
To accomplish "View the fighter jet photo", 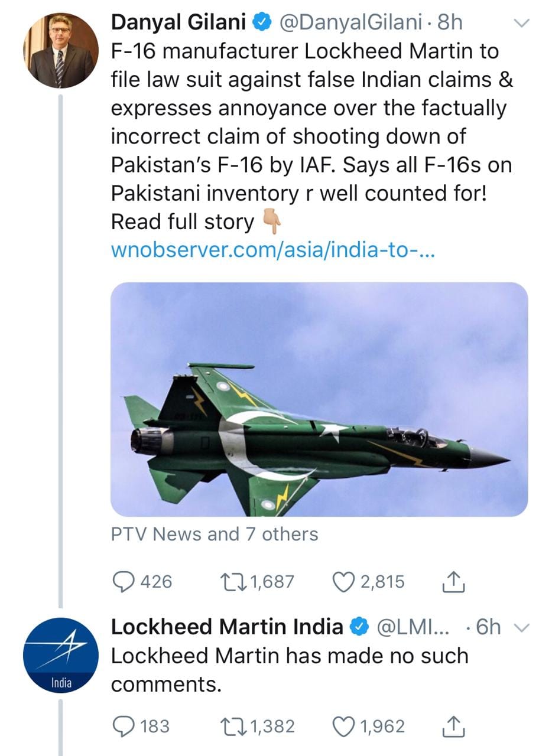I will click(x=319, y=399).
